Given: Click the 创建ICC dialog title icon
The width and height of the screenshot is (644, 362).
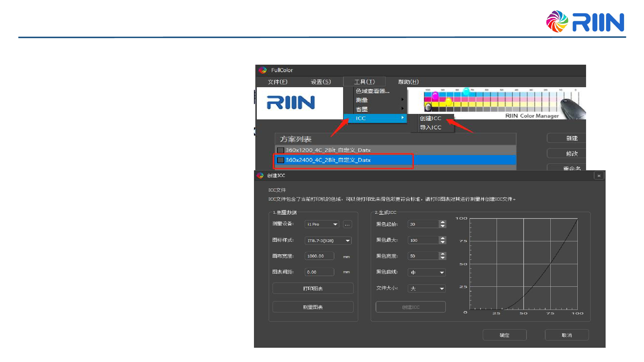Looking at the screenshot, I should click(260, 176).
